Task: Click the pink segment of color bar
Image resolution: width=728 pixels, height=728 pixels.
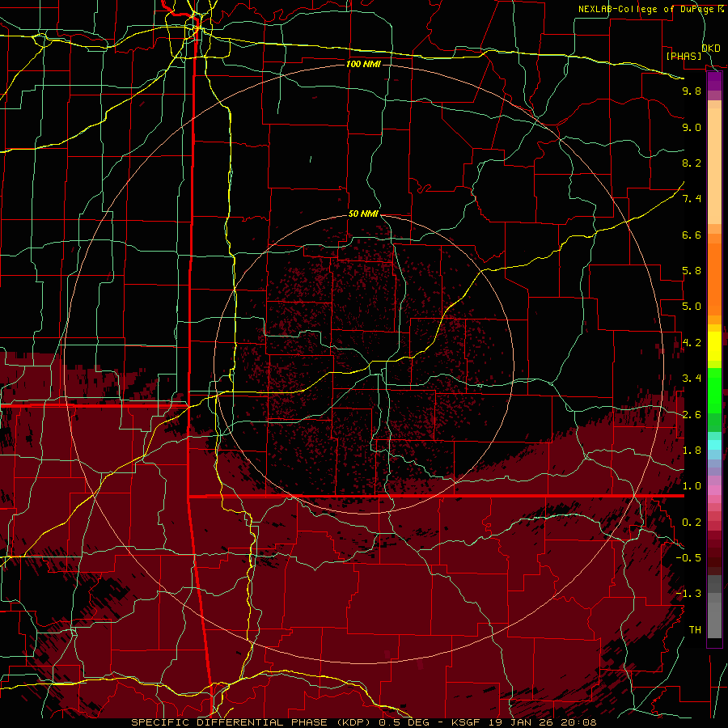Action: click(714, 490)
